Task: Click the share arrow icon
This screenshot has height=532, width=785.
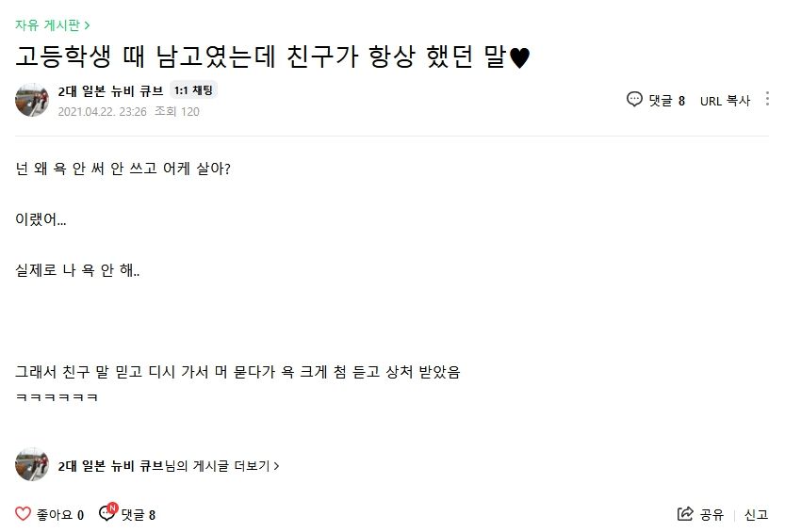Action: tap(685, 514)
